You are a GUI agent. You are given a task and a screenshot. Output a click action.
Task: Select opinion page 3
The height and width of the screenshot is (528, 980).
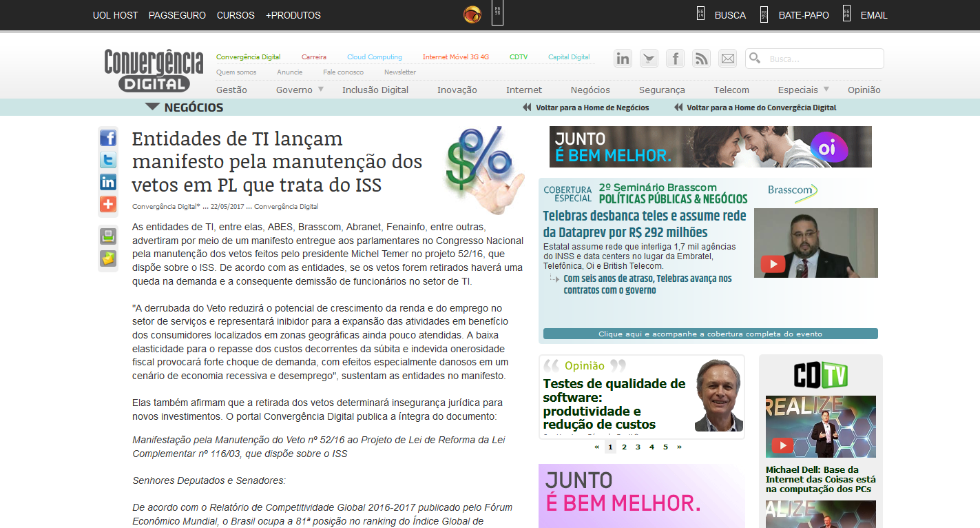pos(638,447)
